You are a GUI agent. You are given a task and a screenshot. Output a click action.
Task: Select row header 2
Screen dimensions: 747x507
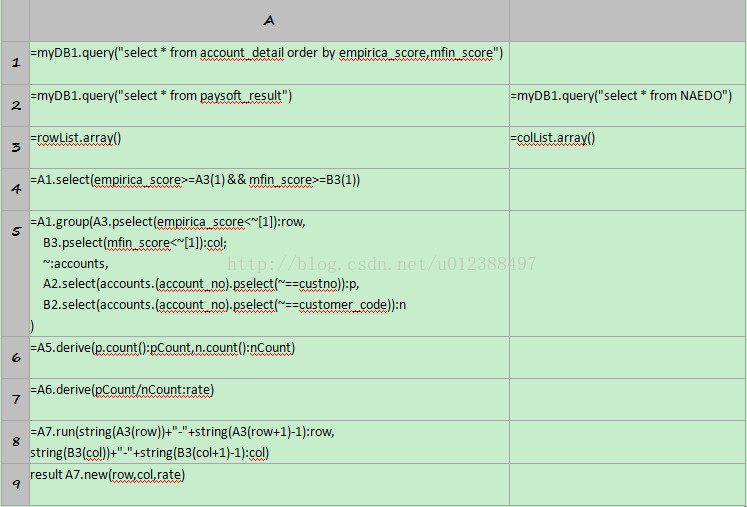(15, 105)
